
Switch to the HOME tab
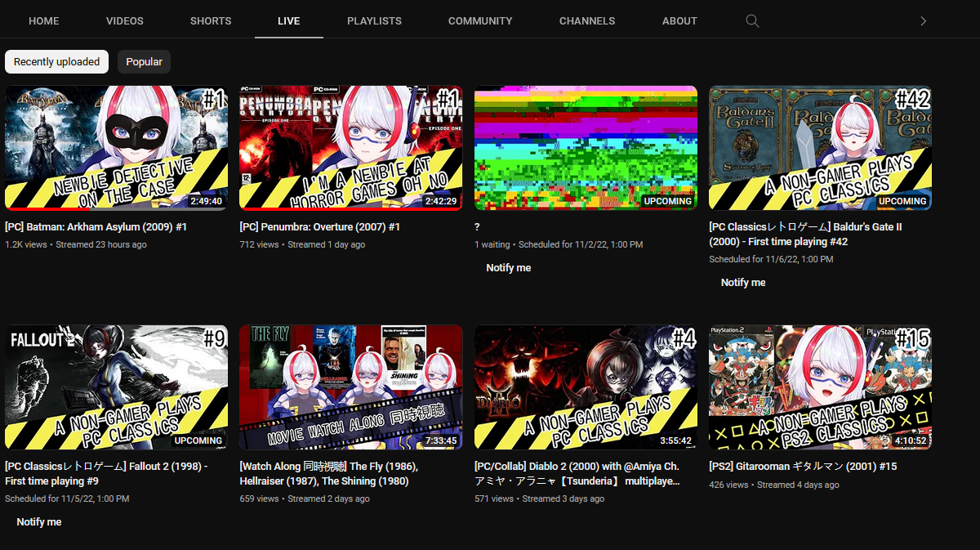(44, 21)
